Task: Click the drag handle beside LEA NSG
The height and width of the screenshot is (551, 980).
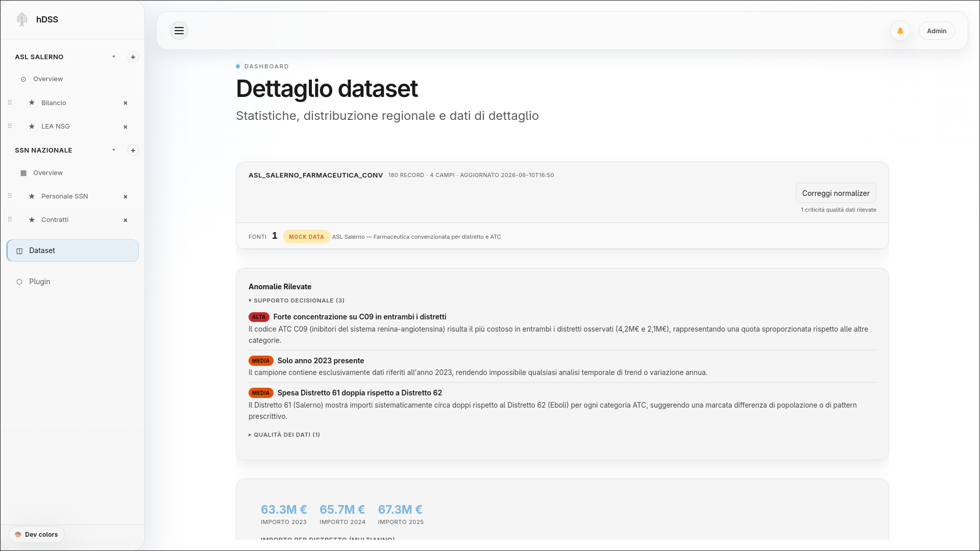Action: point(10,126)
